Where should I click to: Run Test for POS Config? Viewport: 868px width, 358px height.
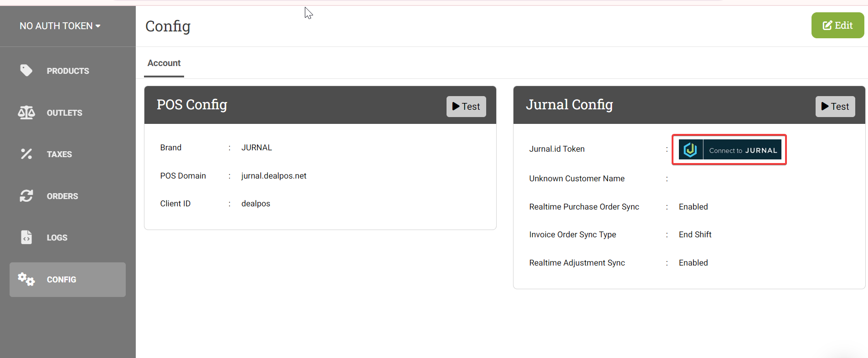point(466,107)
